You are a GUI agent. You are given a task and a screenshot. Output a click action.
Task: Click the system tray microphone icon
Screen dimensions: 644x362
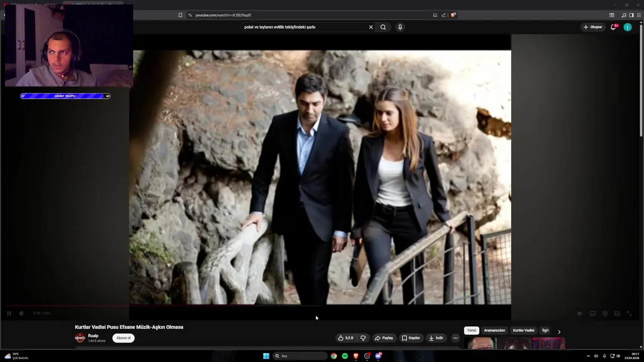point(604,356)
